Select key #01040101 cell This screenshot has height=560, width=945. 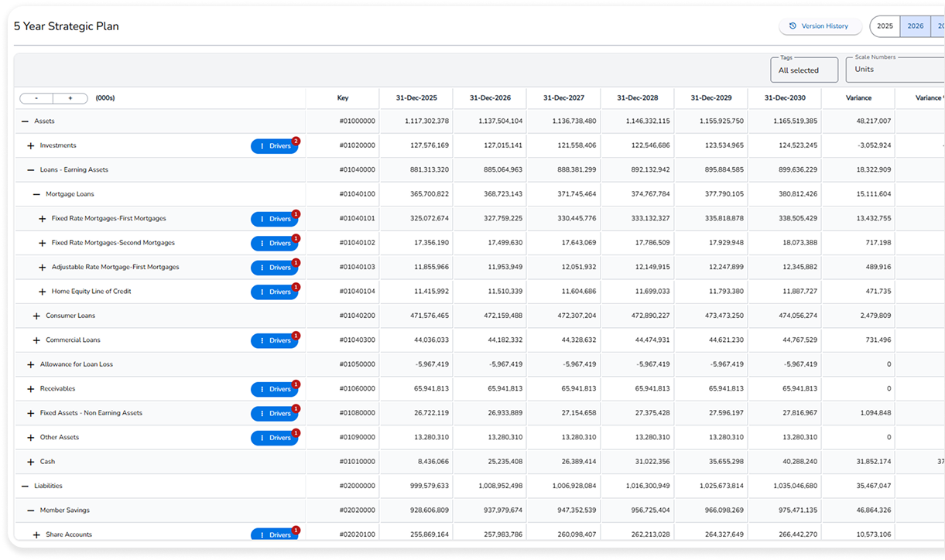point(357,219)
